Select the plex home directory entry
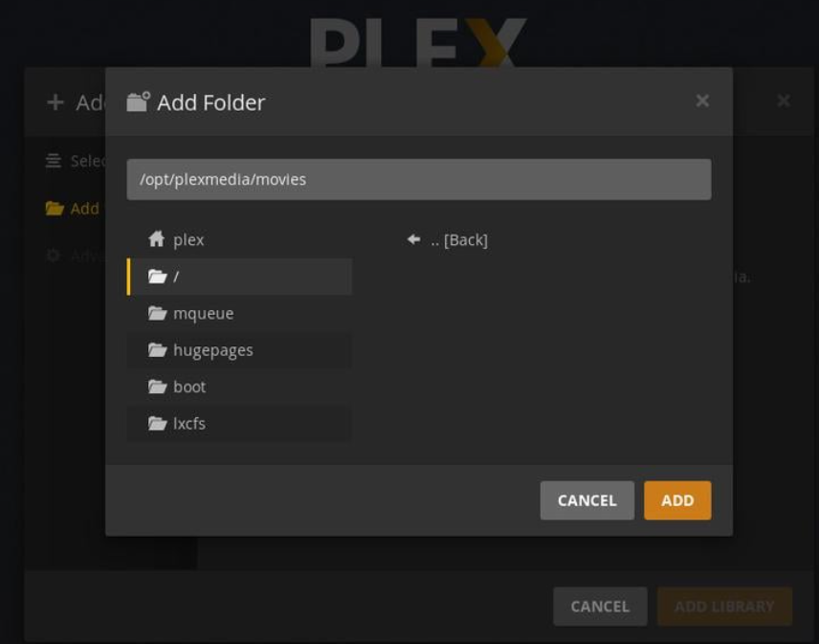 tap(240, 240)
